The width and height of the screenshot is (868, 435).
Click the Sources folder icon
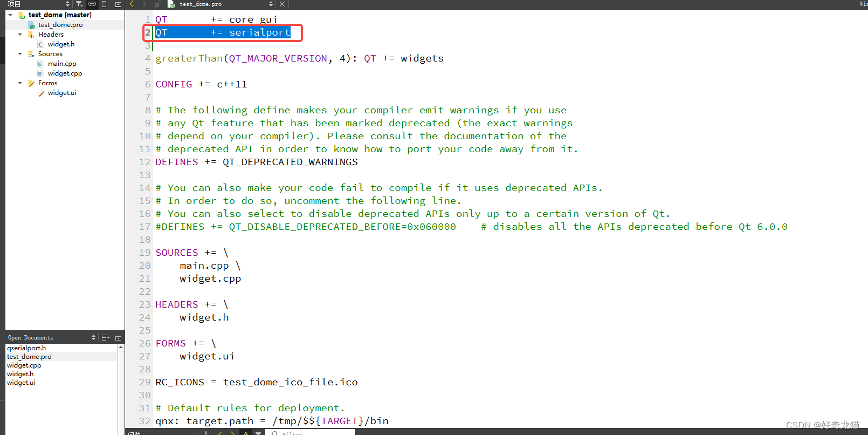(31, 54)
